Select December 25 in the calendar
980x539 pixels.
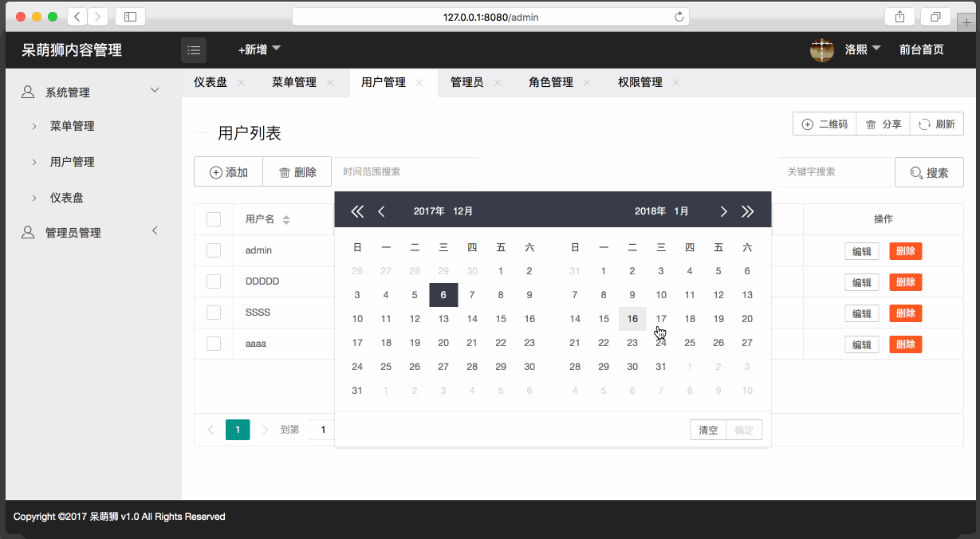386,367
